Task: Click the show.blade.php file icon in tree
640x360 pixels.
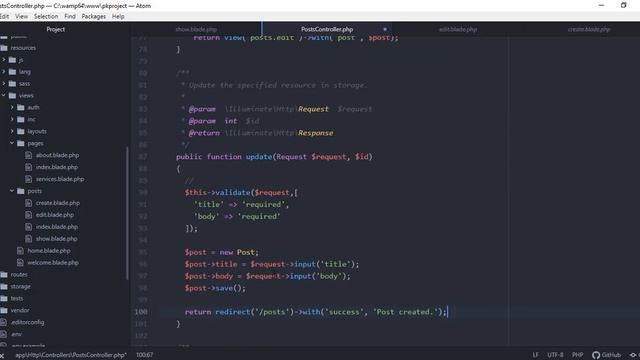Action: [x=28, y=238]
